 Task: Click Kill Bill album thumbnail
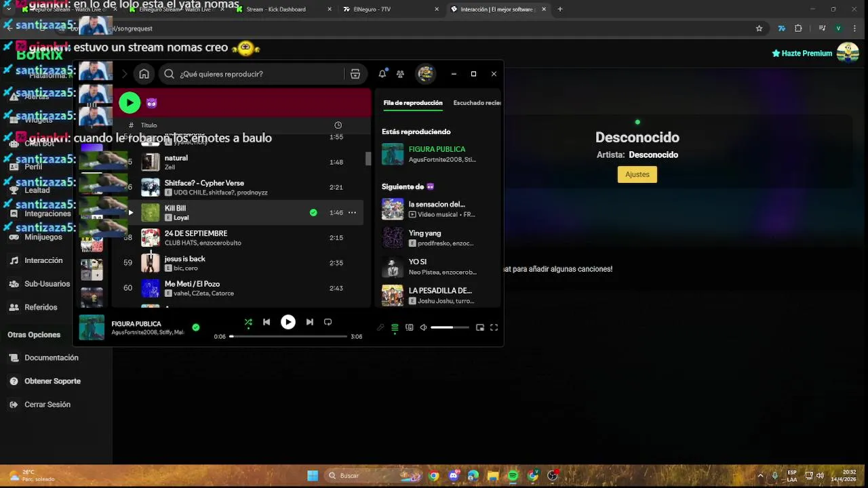coord(151,212)
